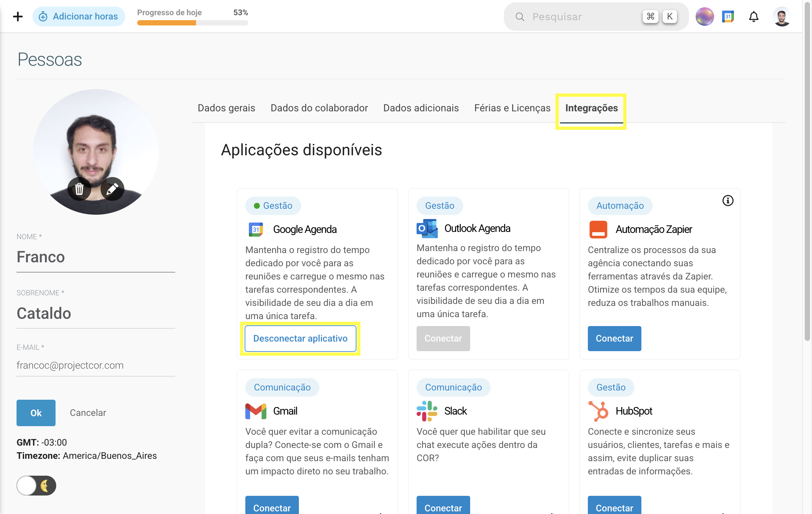Click the Adicionar horas button

[x=79, y=16]
